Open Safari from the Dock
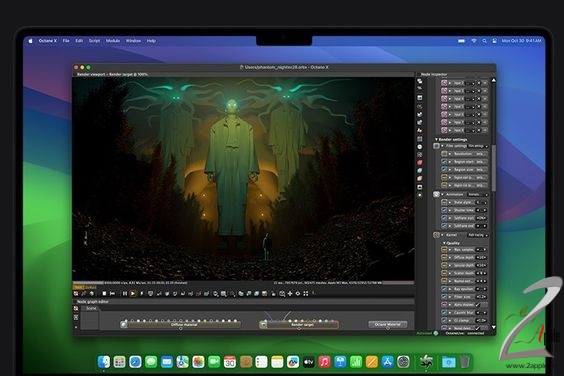 tap(135, 362)
